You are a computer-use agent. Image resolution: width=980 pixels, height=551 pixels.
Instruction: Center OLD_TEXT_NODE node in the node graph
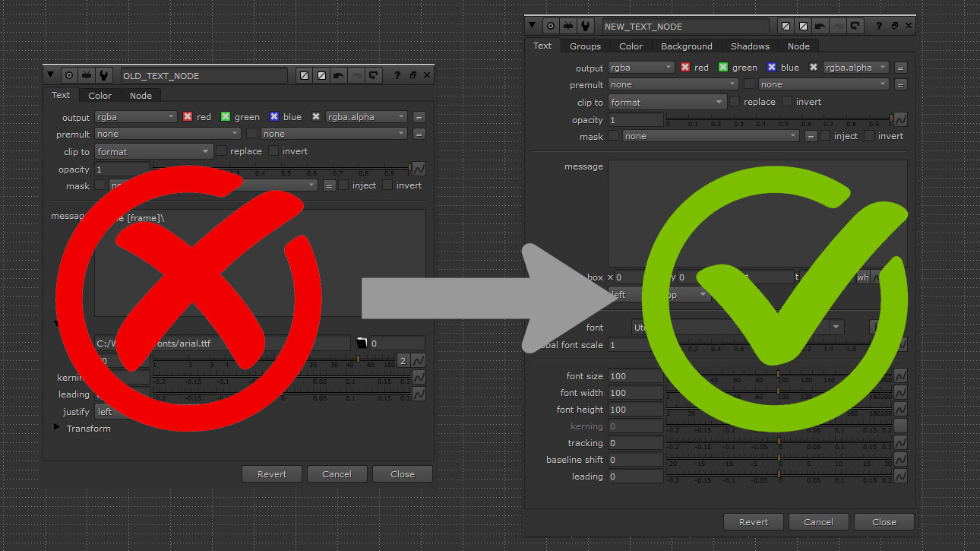pyautogui.click(x=68, y=74)
